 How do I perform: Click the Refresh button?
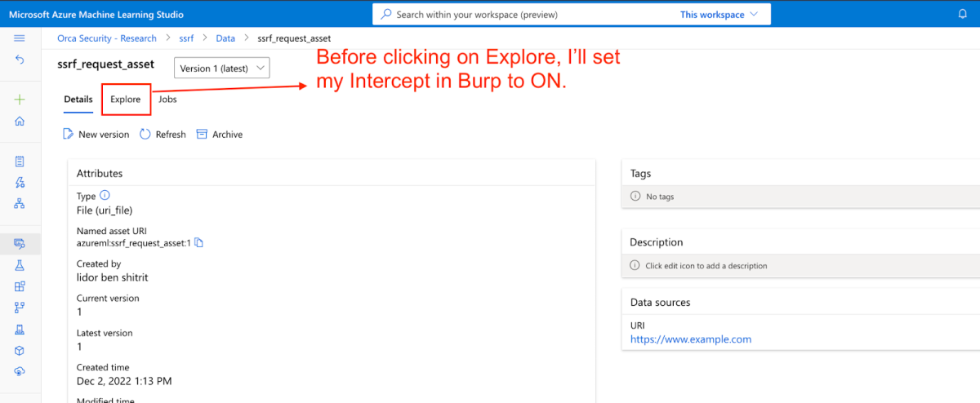[x=163, y=135]
